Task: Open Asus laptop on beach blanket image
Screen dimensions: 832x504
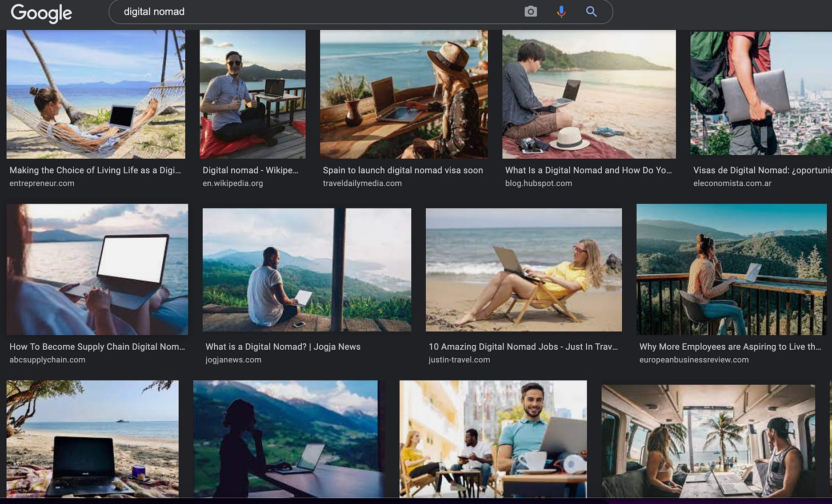Action: point(93,439)
